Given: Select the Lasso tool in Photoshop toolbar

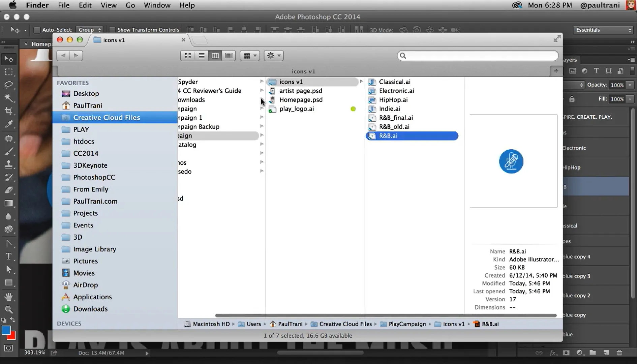Looking at the screenshot, I should pos(8,85).
